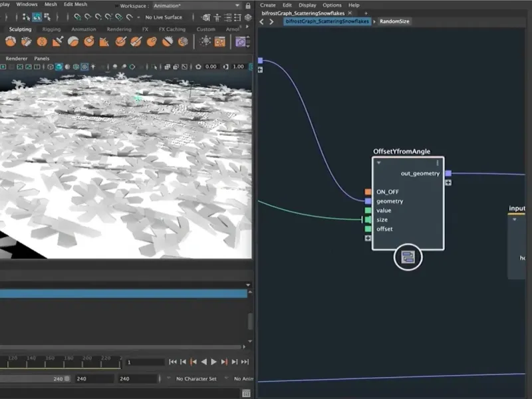532x399 pixels.
Task: Switch to the Rendering shelf tab
Action: (118, 29)
